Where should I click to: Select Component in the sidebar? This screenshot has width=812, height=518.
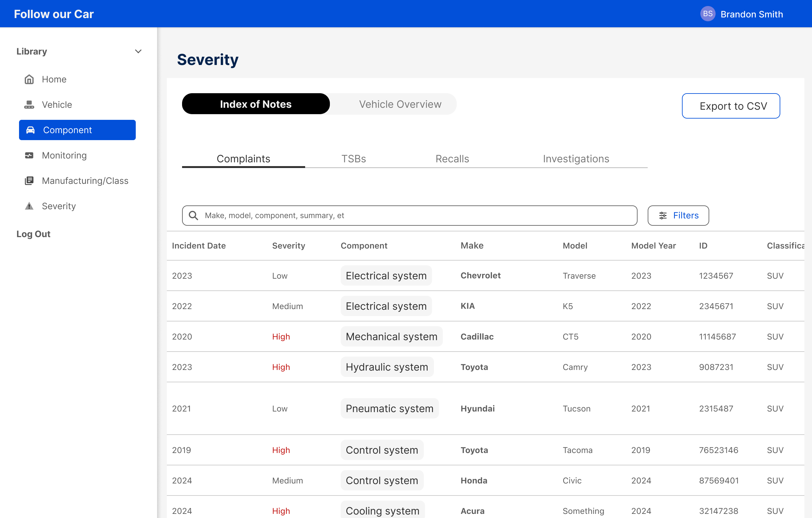(x=77, y=130)
